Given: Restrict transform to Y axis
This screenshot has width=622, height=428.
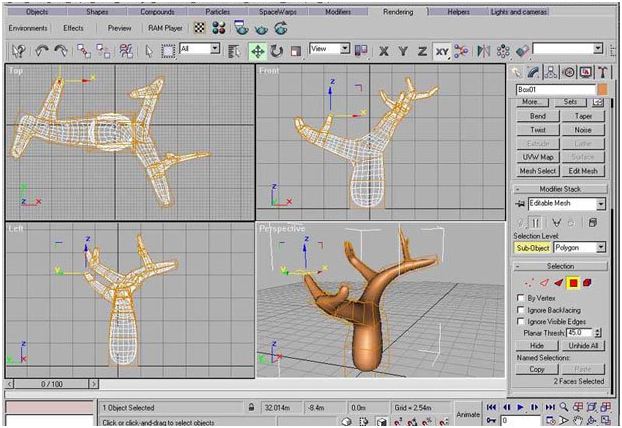Looking at the screenshot, I should click(403, 51).
